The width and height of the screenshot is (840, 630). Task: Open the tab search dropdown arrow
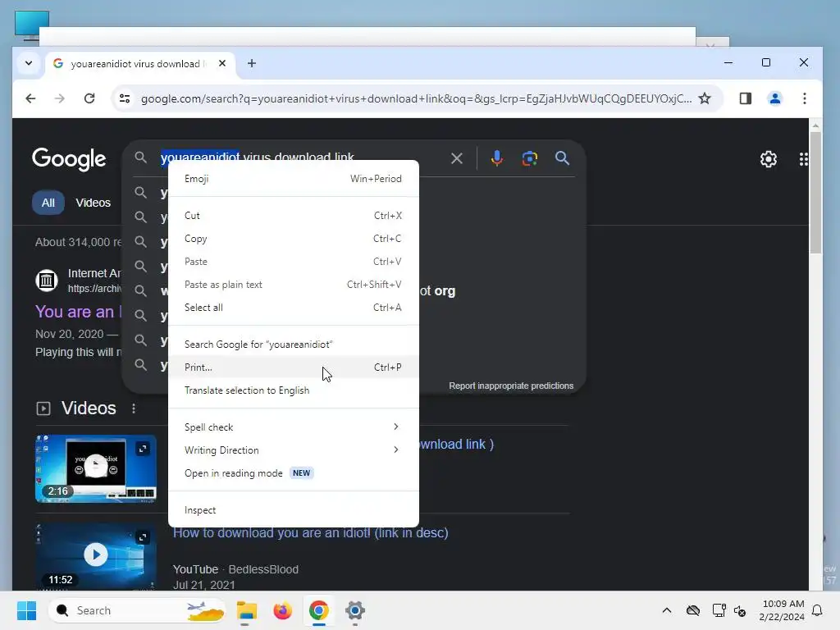(x=29, y=63)
